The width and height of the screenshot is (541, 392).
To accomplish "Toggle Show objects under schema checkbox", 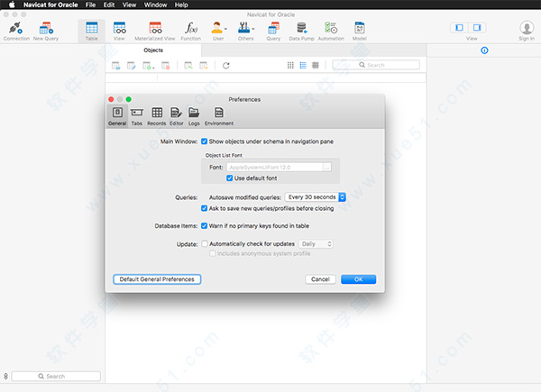I will [205, 141].
